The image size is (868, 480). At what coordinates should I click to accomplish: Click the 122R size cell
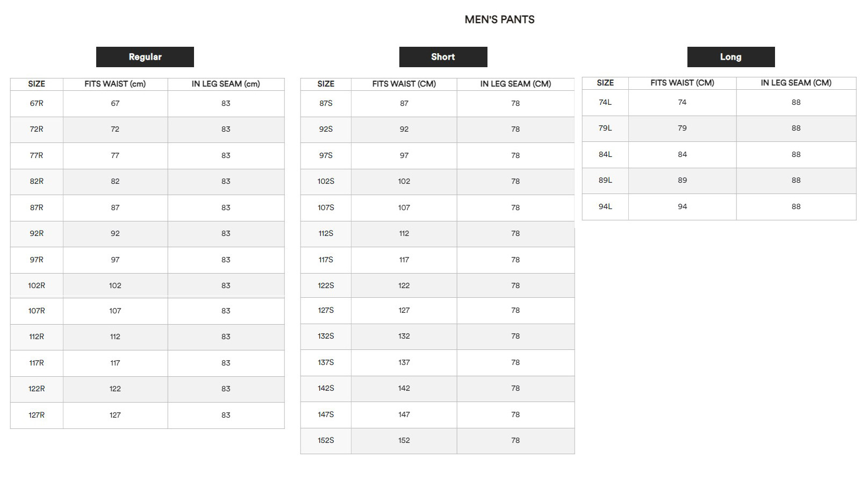pyautogui.click(x=37, y=389)
